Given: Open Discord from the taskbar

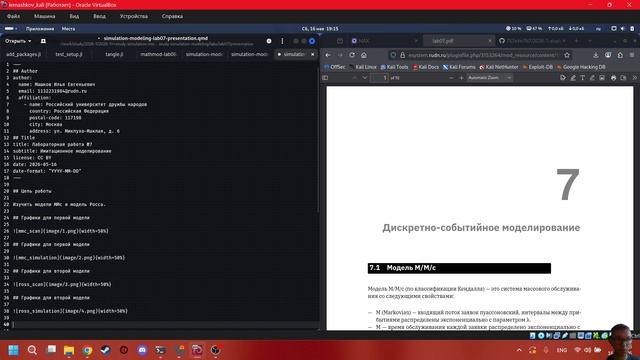Looking at the screenshot, I should coord(142,350).
